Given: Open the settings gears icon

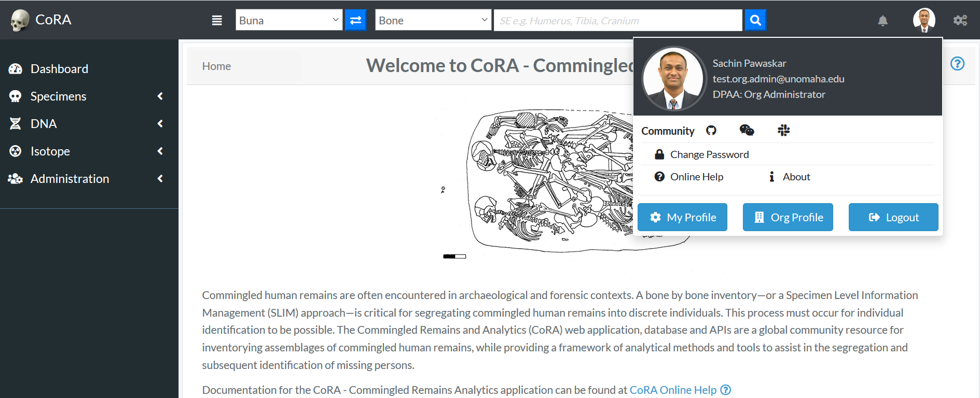Looking at the screenshot, I should (x=960, y=21).
